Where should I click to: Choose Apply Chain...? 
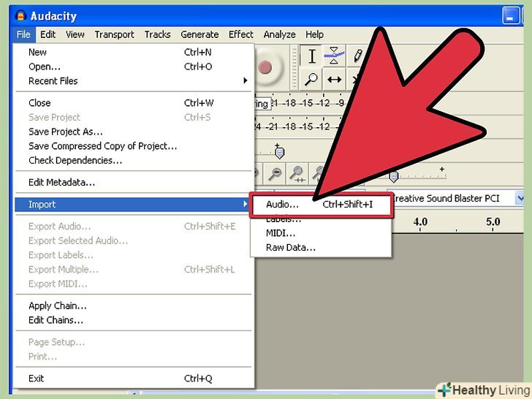pyautogui.click(x=134, y=306)
